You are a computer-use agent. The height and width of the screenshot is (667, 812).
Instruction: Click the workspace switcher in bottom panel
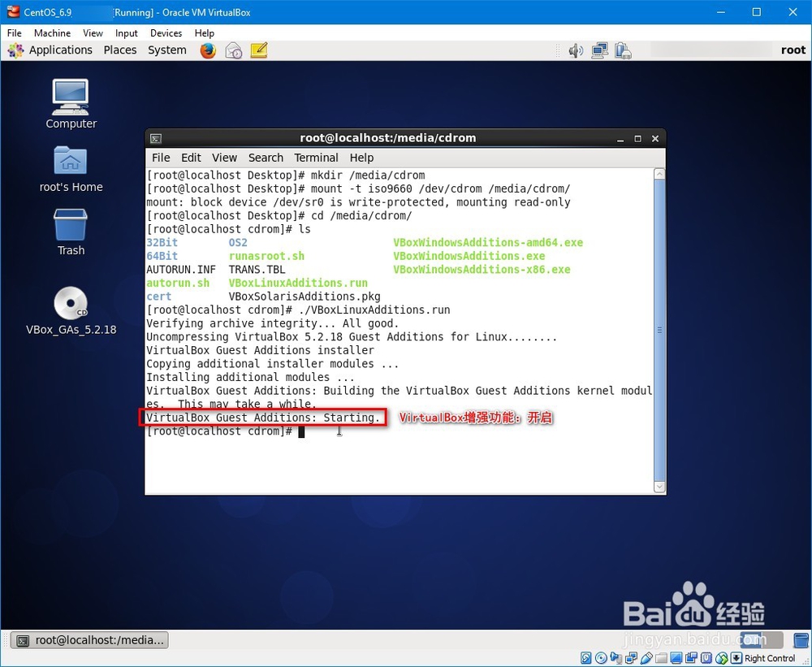[x=762, y=640]
